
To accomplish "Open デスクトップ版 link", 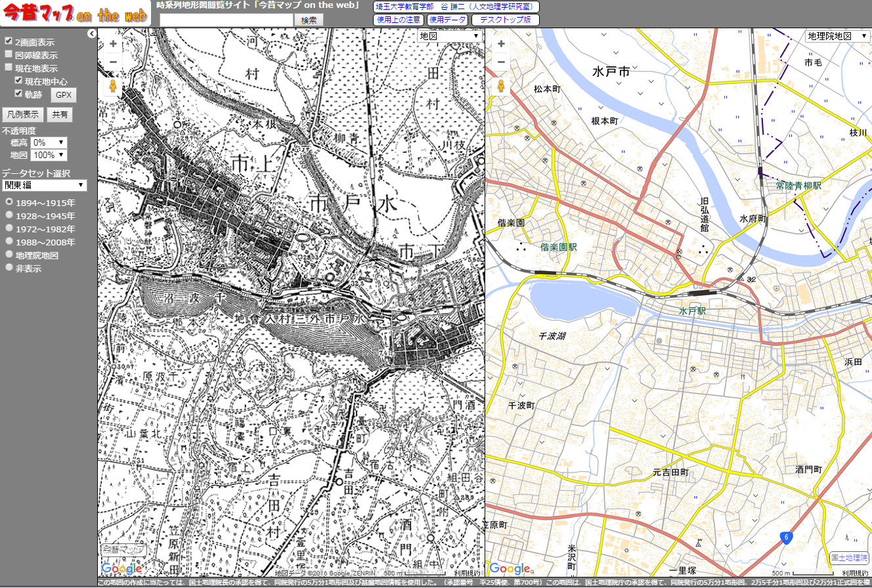I will tap(506, 20).
